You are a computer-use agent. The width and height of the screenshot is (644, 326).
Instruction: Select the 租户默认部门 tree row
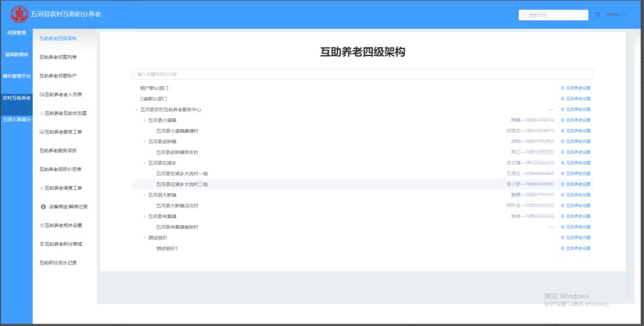click(363, 88)
